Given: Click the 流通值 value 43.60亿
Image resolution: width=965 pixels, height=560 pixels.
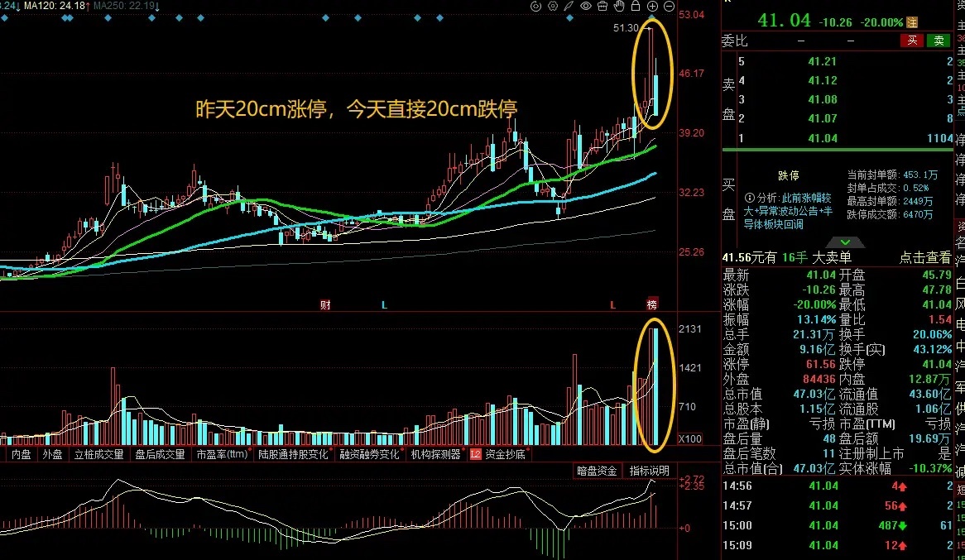Looking at the screenshot, I should pos(930,394).
